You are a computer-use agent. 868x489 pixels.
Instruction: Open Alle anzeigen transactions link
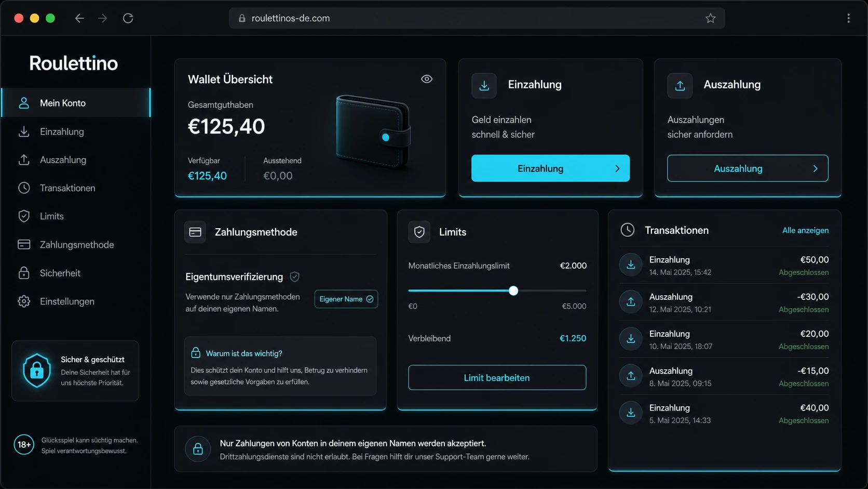(805, 230)
